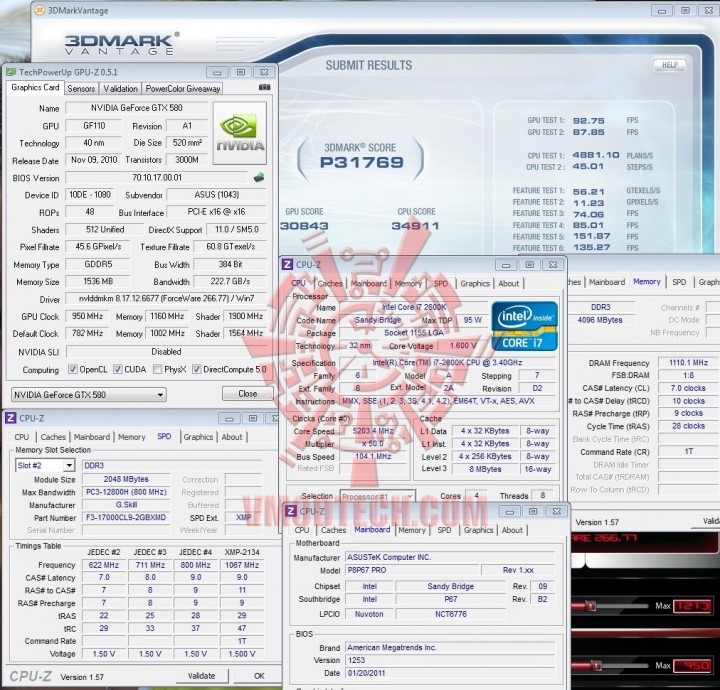Click the Close button in GPU-Z
720x690 pixels.
(x=248, y=393)
